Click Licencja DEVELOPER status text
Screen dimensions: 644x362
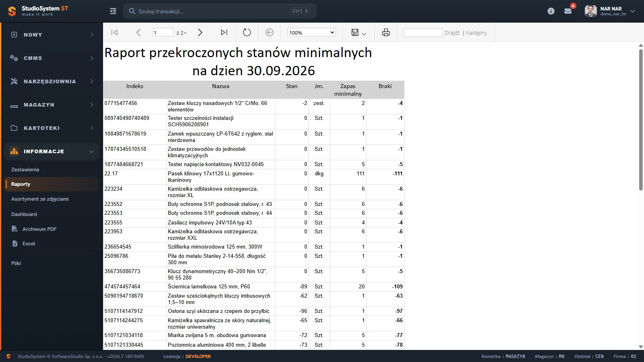click(x=187, y=356)
